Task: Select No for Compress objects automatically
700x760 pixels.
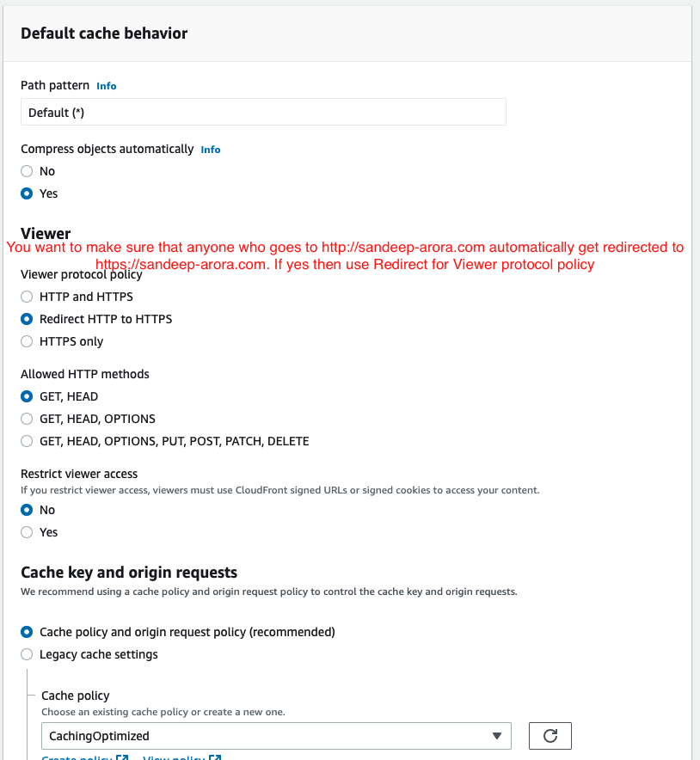Action: click(x=27, y=171)
